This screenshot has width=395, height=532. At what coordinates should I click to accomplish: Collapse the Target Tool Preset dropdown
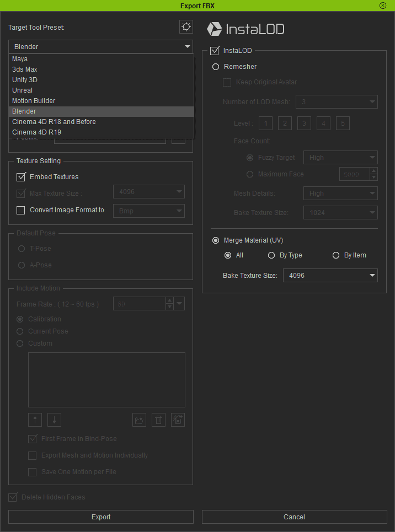point(100,46)
